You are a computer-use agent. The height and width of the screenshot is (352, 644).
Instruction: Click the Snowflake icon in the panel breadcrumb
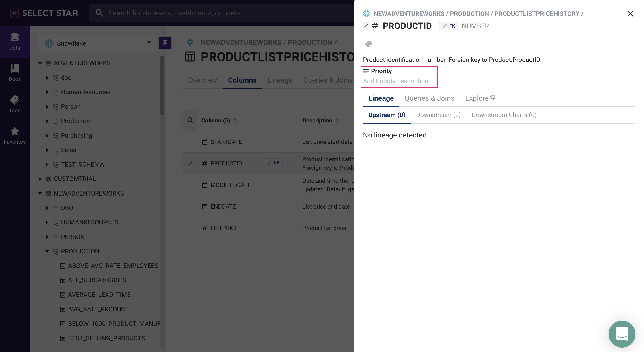(x=367, y=13)
